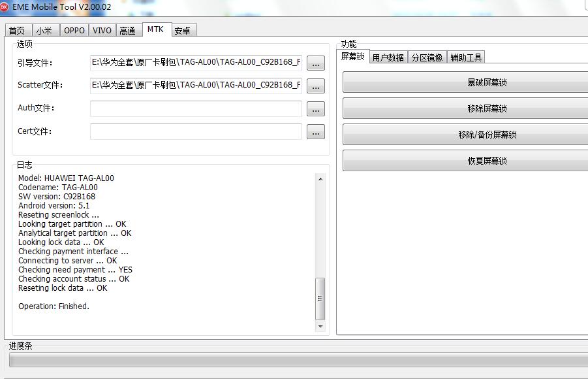
Task: Select the 辅助工具 function tab
Action: 466,58
